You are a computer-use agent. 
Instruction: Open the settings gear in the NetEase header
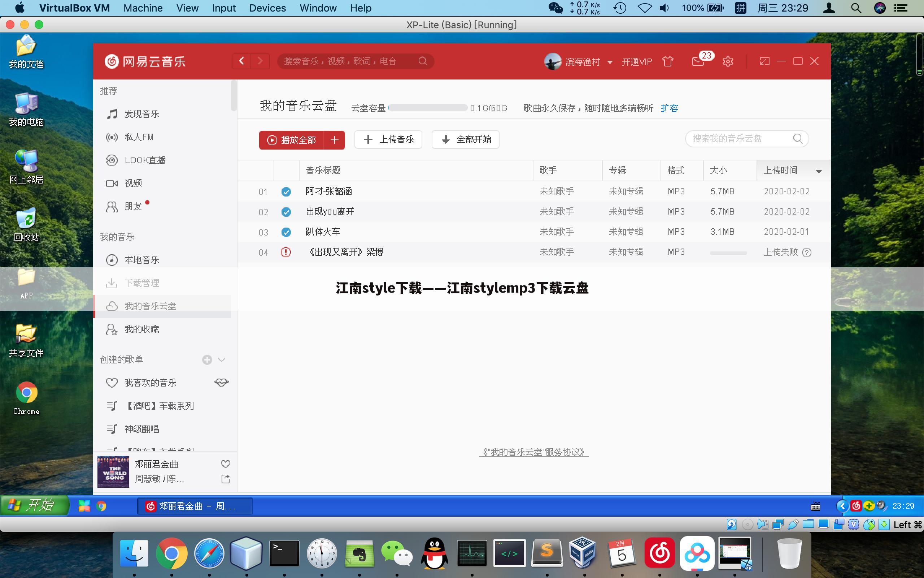pos(728,61)
